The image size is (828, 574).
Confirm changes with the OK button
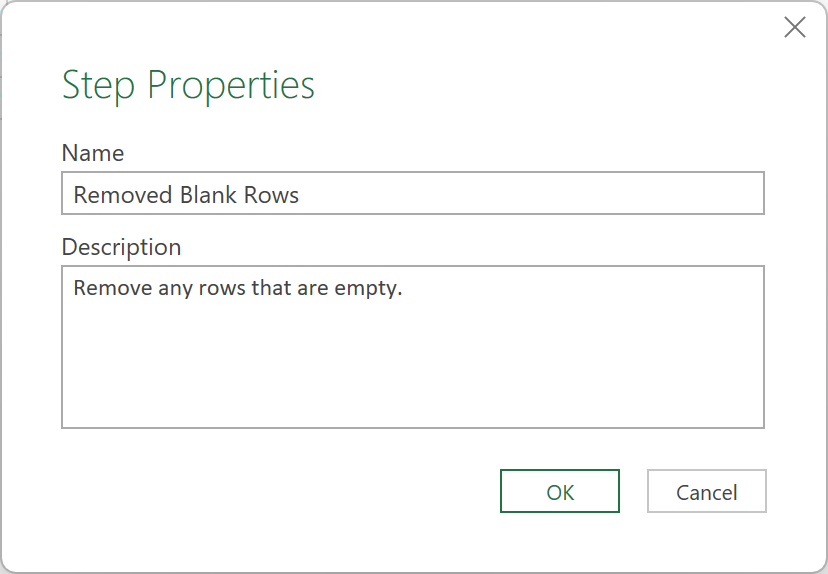pos(560,491)
